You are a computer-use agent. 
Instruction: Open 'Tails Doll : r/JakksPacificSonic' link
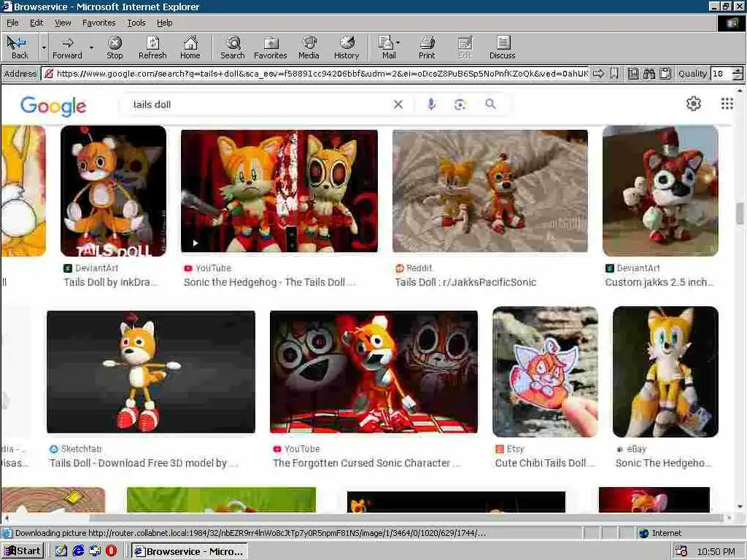(x=465, y=282)
